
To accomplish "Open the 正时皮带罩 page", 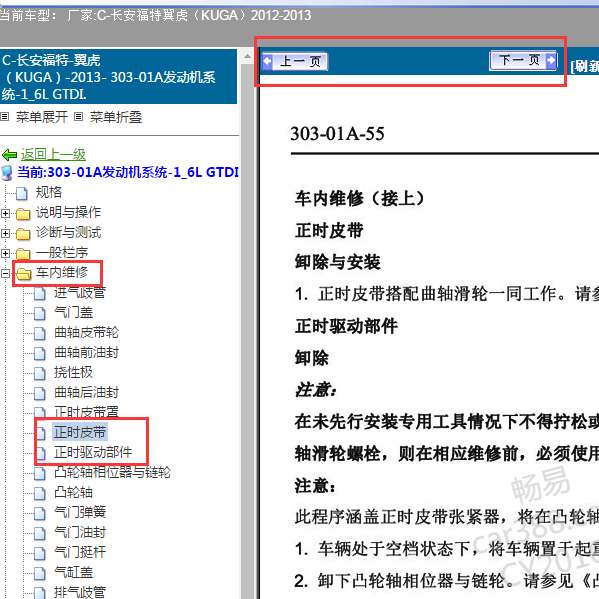I will (86, 411).
